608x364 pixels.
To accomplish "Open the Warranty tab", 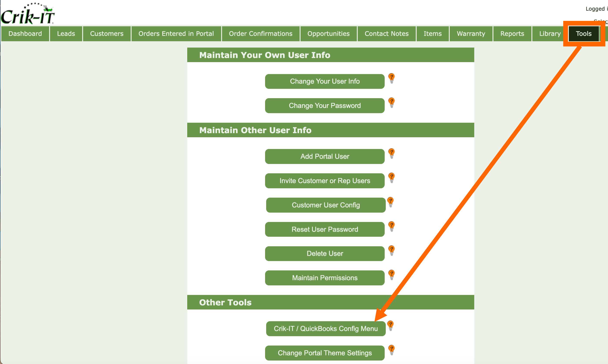I will 471,34.
